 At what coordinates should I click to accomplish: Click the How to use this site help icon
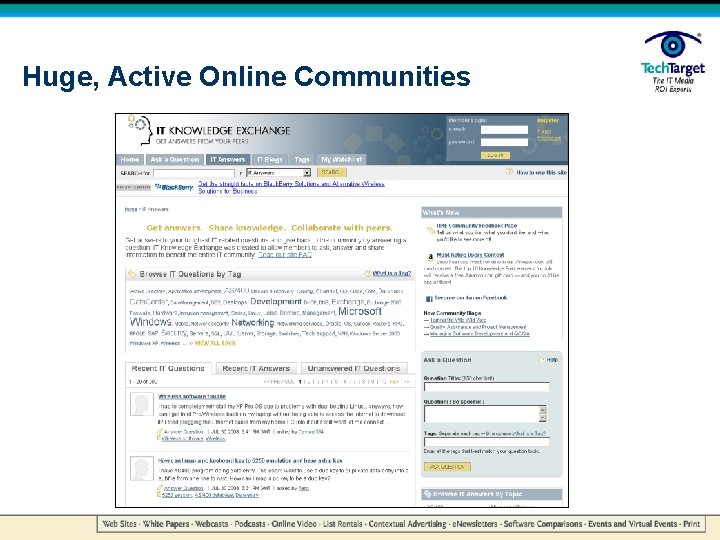(x=509, y=172)
